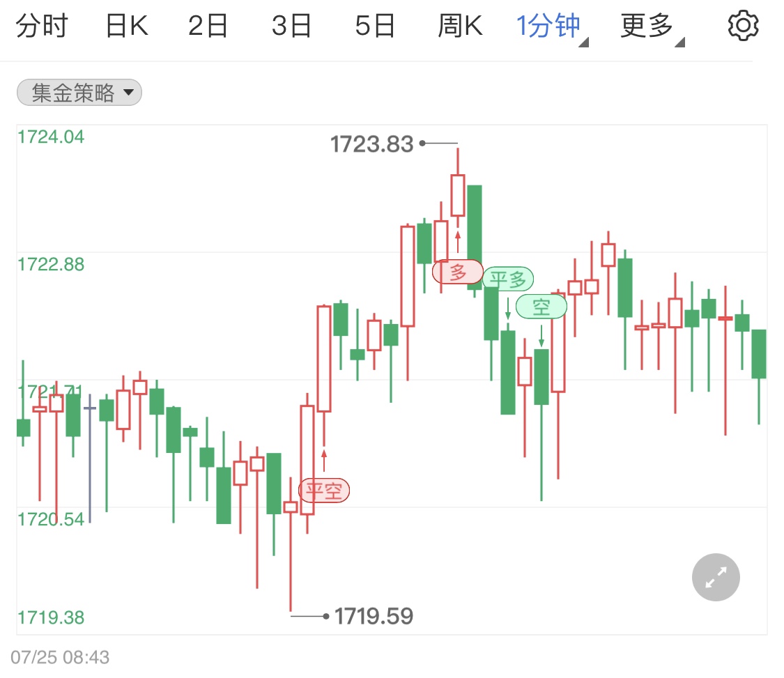Screen dimensions: 784x678
Task: Click the red 多 signal marker
Action: [x=458, y=272]
